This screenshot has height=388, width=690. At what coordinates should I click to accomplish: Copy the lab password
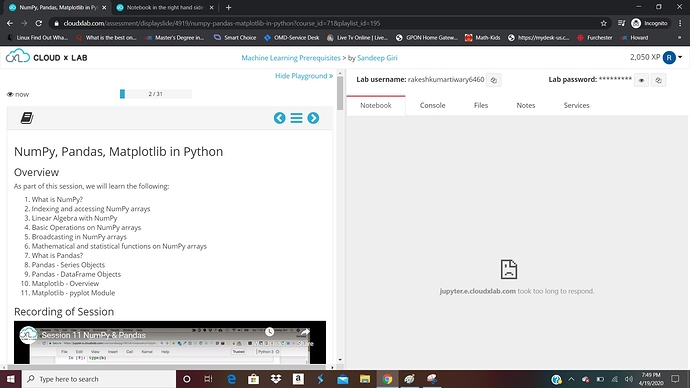658,80
